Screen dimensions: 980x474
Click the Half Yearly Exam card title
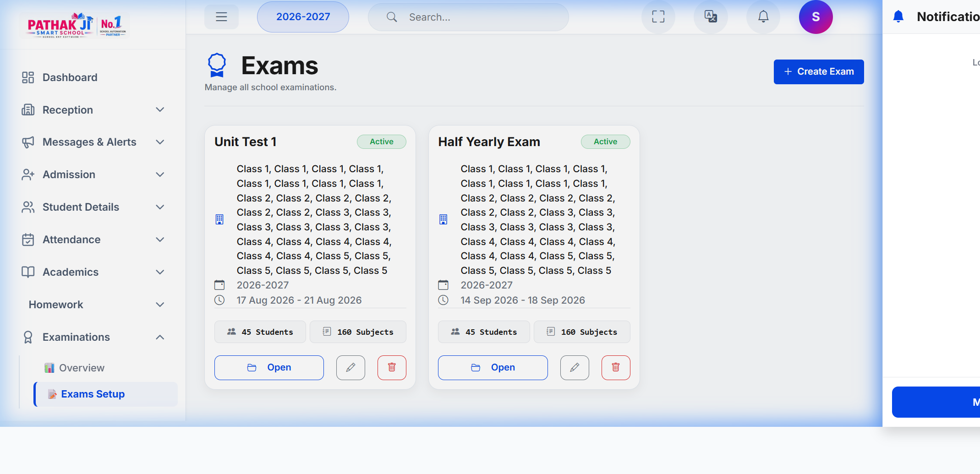489,142
